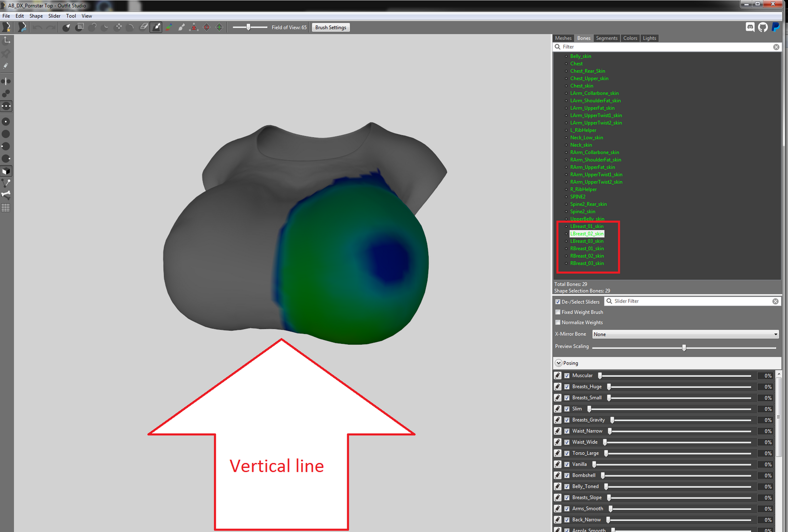Image resolution: width=788 pixels, height=532 pixels.
Task: Click the New Project toolbar icon
Action: 7,27
